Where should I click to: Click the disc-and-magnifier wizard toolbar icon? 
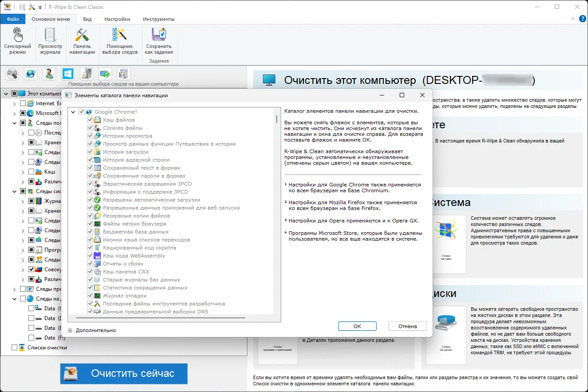click(12, 74)
